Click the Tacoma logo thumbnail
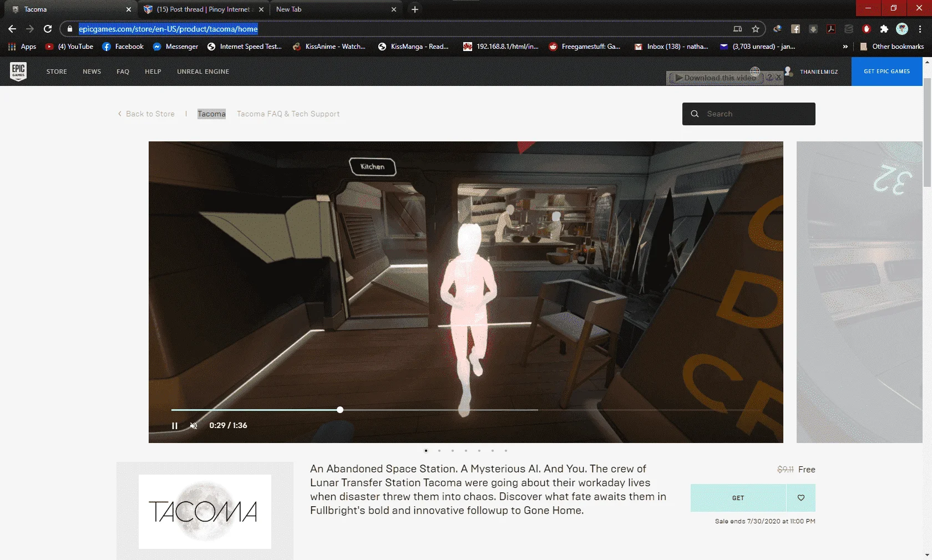932x560 pixels. click(205, 512)
